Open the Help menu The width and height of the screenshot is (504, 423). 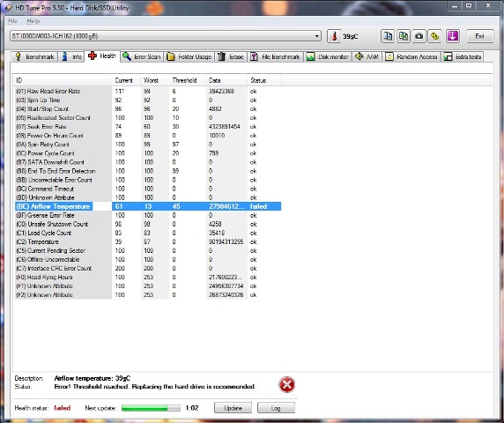[x=33, y=21]
